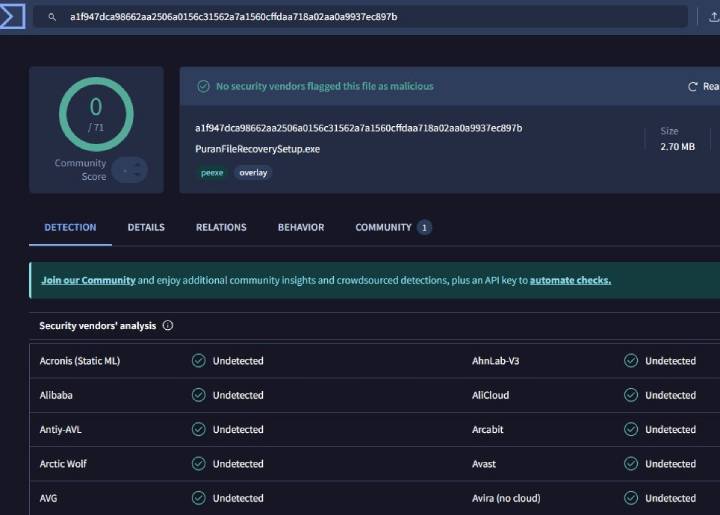Open the Details tab
Viewport: 720px width, 515px height.
pyautogui.click(x=146, y=228)
